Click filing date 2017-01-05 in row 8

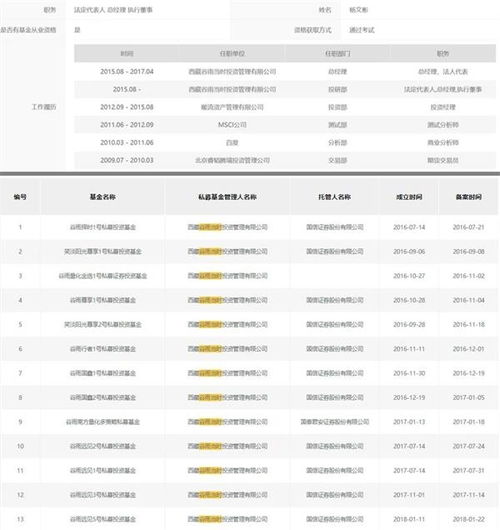[469, 398]
